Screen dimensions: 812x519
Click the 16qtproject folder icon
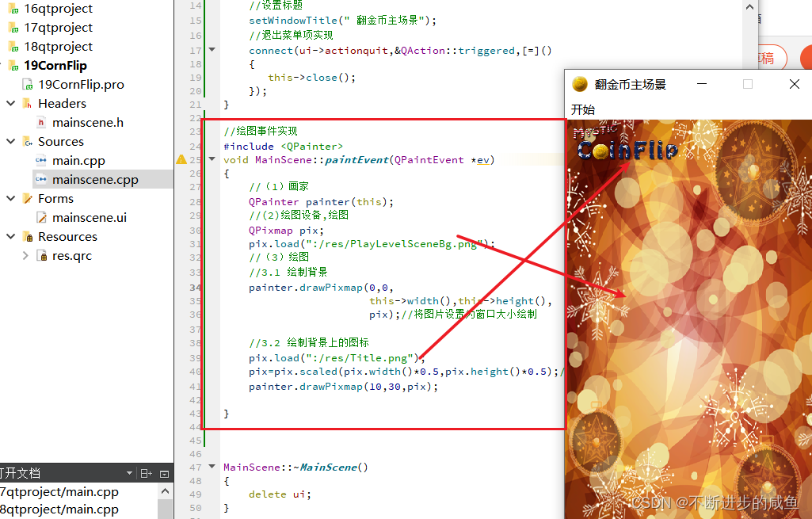click(x=13, y=9)
